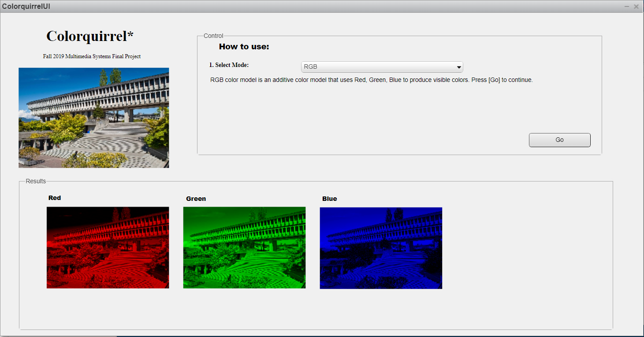Click the 'Green' label in Results

(196, 199)
